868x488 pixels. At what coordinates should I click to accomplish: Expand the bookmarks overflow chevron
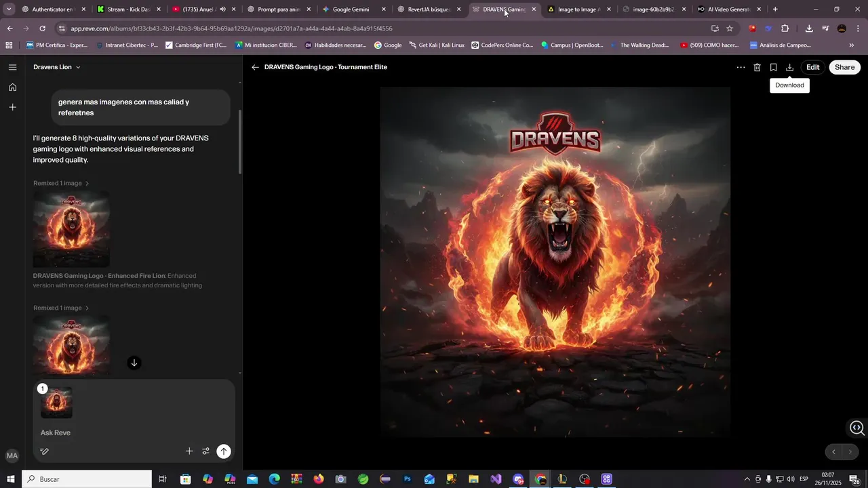click(x=852, y=45)
